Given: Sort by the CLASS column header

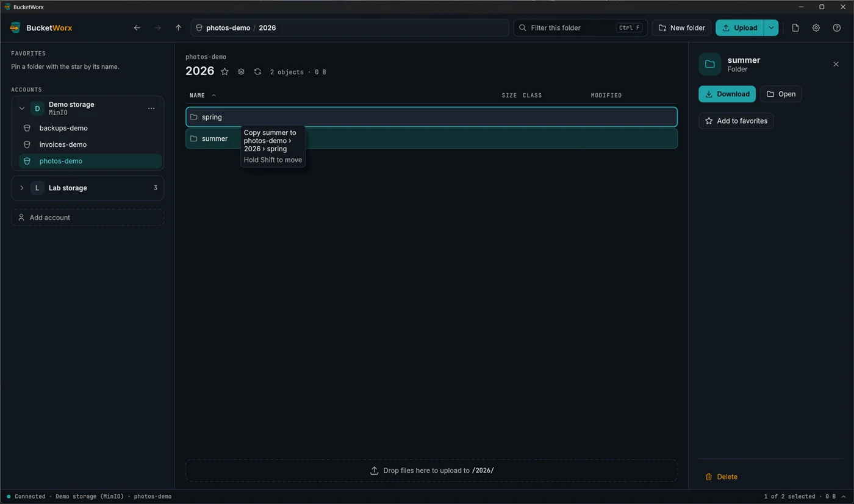Looking at the screenshot, I should click(532, 96).
